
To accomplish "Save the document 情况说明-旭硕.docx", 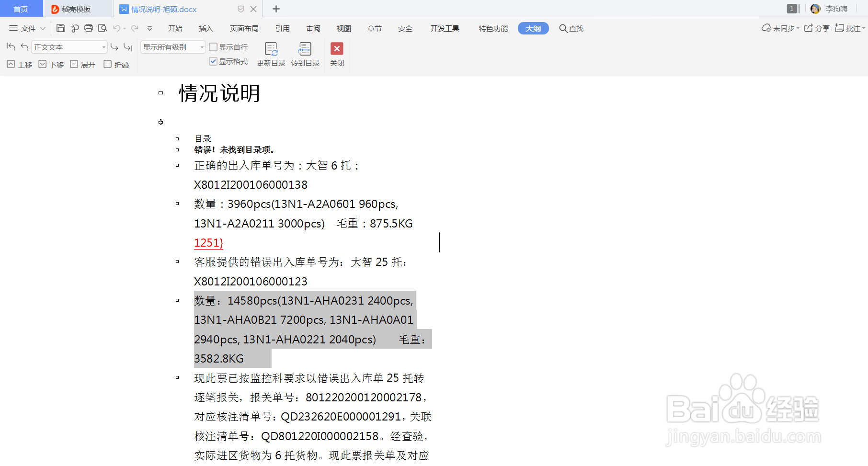I will tap(60, 28).
